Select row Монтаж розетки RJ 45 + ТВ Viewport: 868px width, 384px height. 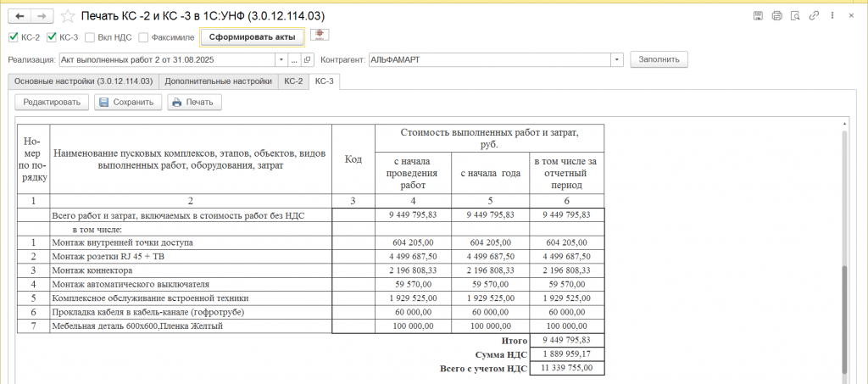click(x=310, y=257)
